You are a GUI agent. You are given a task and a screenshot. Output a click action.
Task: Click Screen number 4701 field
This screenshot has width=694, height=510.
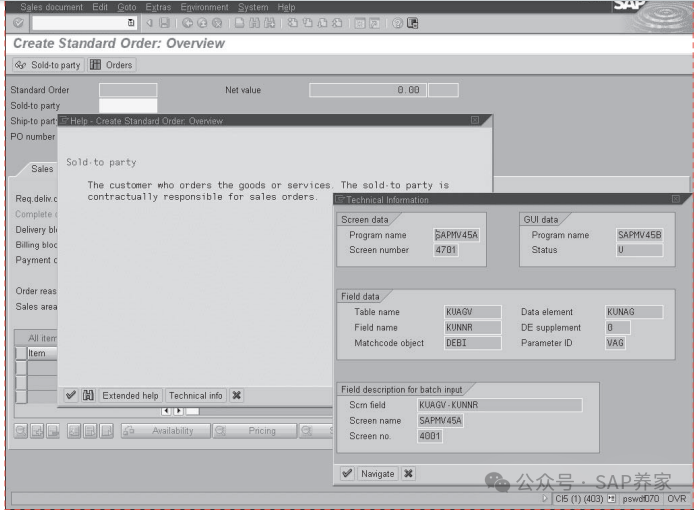pyautogui.click(x=446, y=250)
